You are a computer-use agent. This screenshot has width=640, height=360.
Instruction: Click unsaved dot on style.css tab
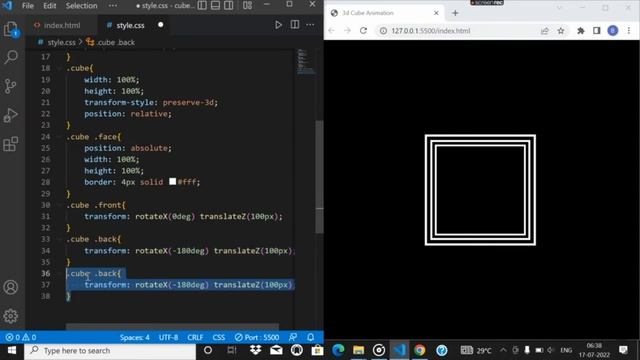click(x=160, y=25)
